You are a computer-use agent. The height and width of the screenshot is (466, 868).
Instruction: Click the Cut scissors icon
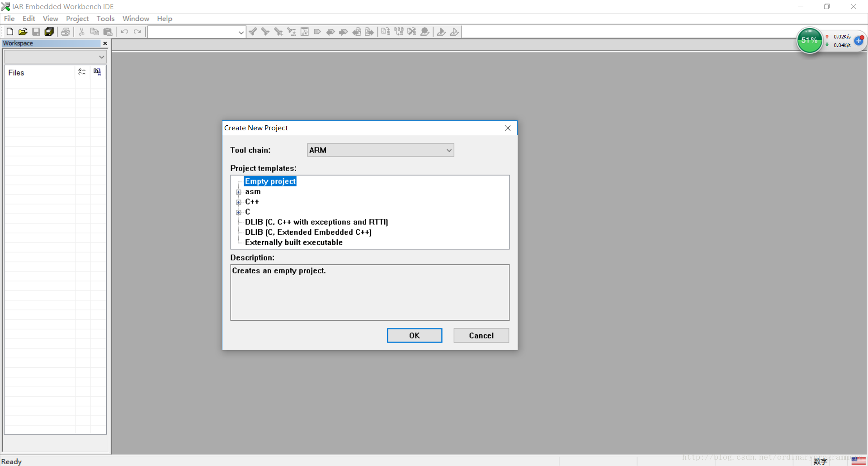click(x=82, y=32)
